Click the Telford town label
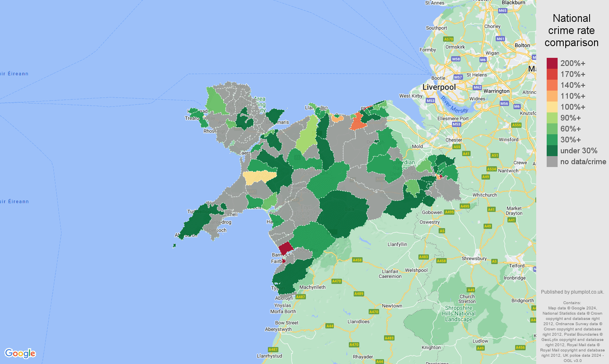Screen dimensions: 609x364 (517, 266)
